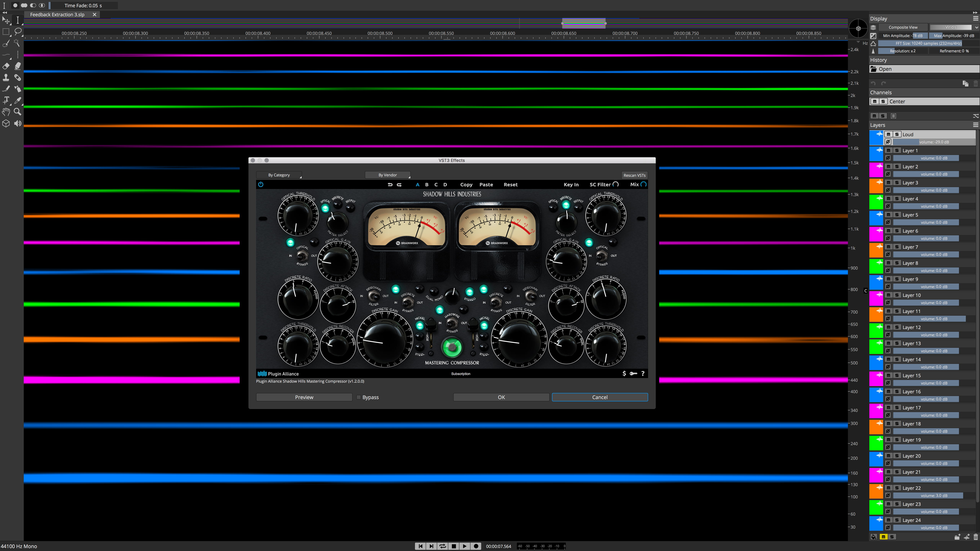Activate the Hand pan tool
The width and height of the screenshot is (980, 551).
pyautogui.click(x=6, y=111)
